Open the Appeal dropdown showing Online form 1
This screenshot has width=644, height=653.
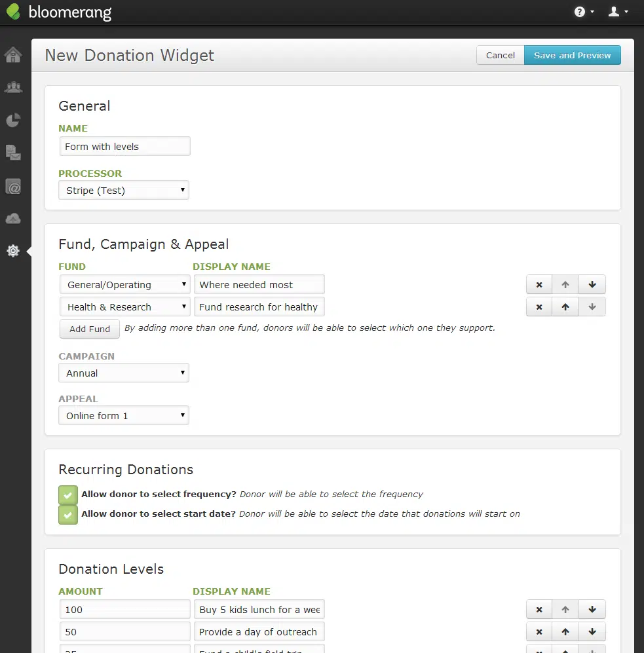(123, 415)
